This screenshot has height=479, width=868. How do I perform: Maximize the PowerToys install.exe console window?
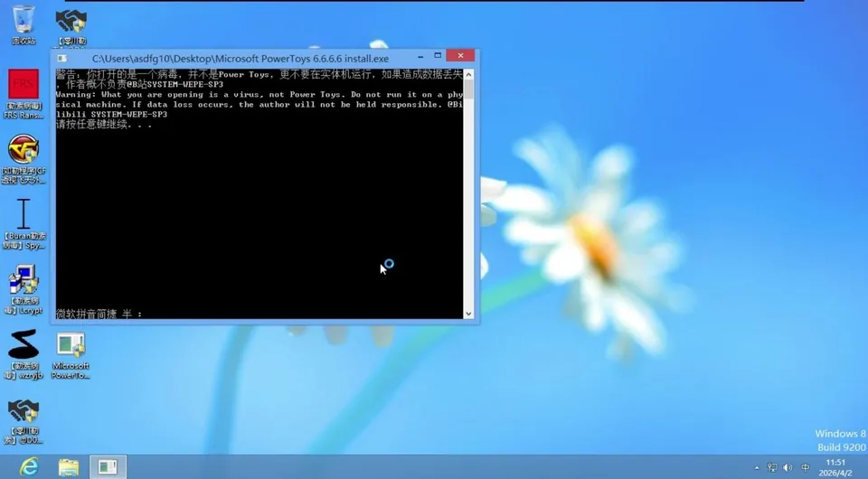tap(438, 56)
